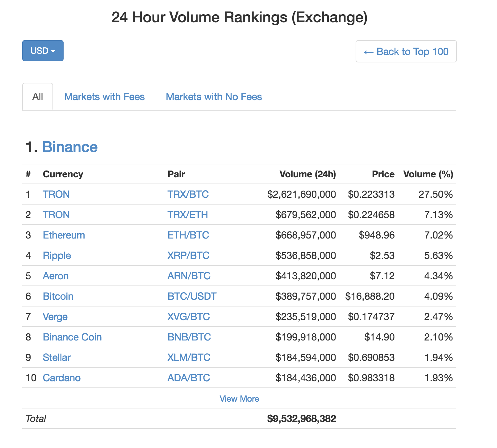Click the ETH/BTC pair link
497x448 pixels.
tap(188, 235)
